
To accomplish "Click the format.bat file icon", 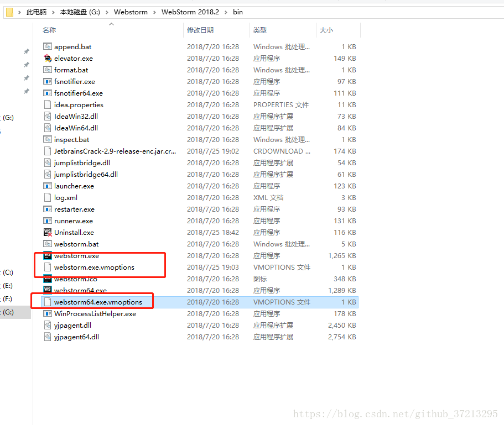I will (x=48, y=70).
